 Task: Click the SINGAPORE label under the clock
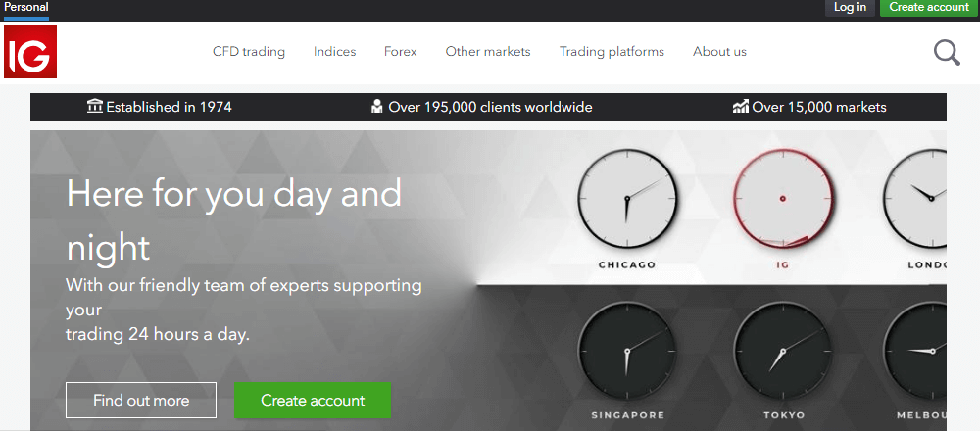point(627,414)
